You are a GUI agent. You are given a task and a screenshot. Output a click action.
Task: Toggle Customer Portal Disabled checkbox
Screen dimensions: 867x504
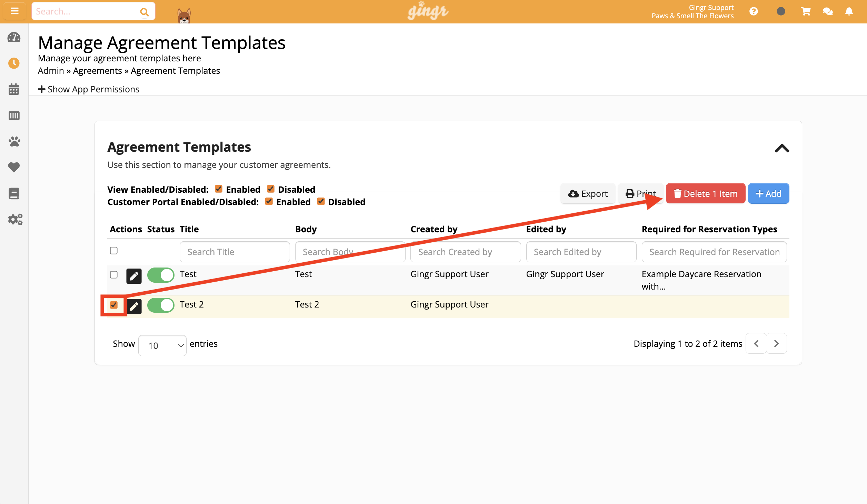point(321,201)
